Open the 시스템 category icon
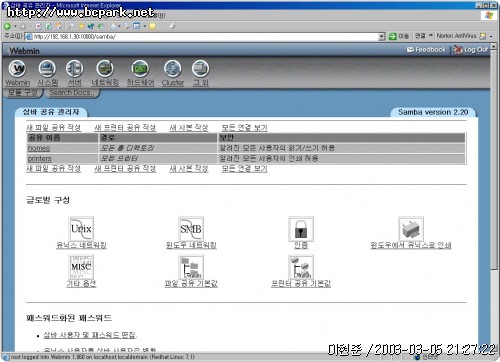 pyautogui.click(x=47, y=69)
